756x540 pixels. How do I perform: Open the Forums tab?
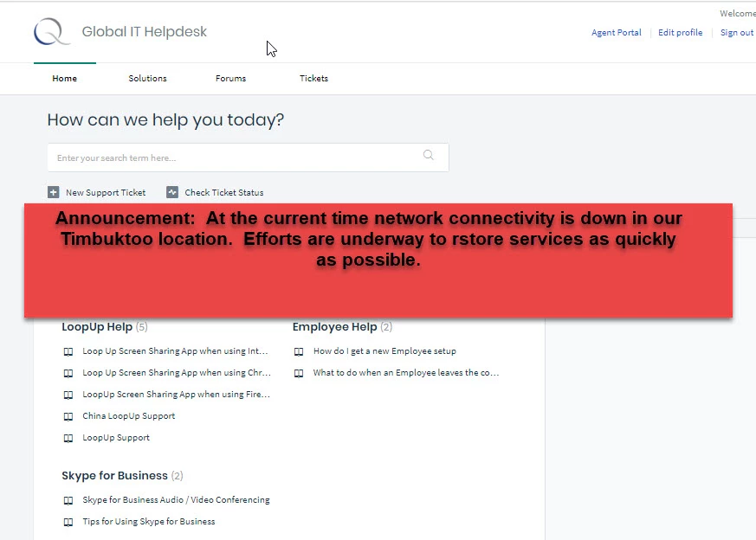230,78
